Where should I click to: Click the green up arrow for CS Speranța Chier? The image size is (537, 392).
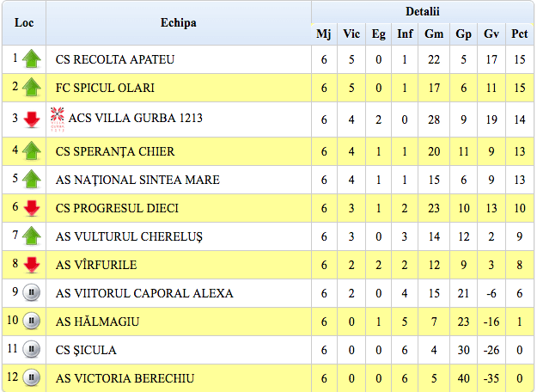(32, 150)
